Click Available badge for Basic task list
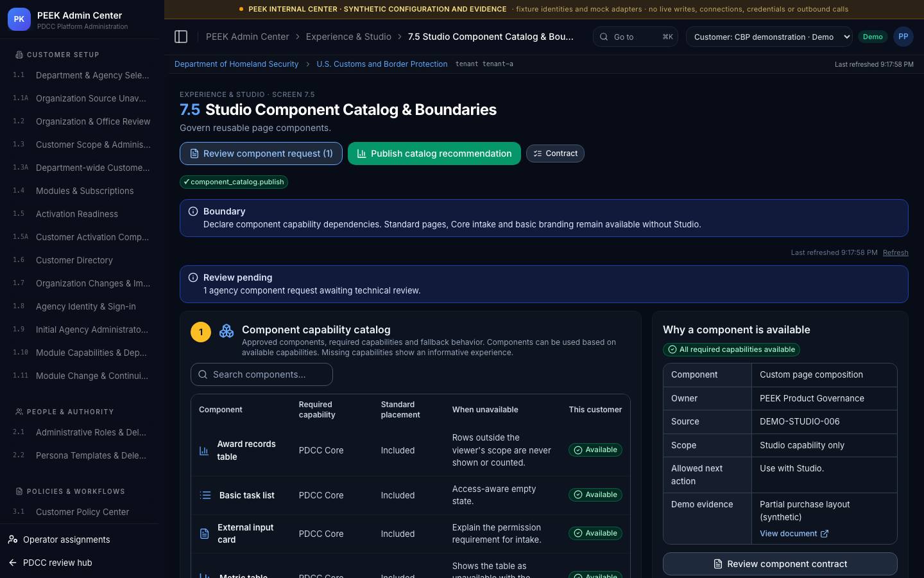 click(x=595, y=495)
